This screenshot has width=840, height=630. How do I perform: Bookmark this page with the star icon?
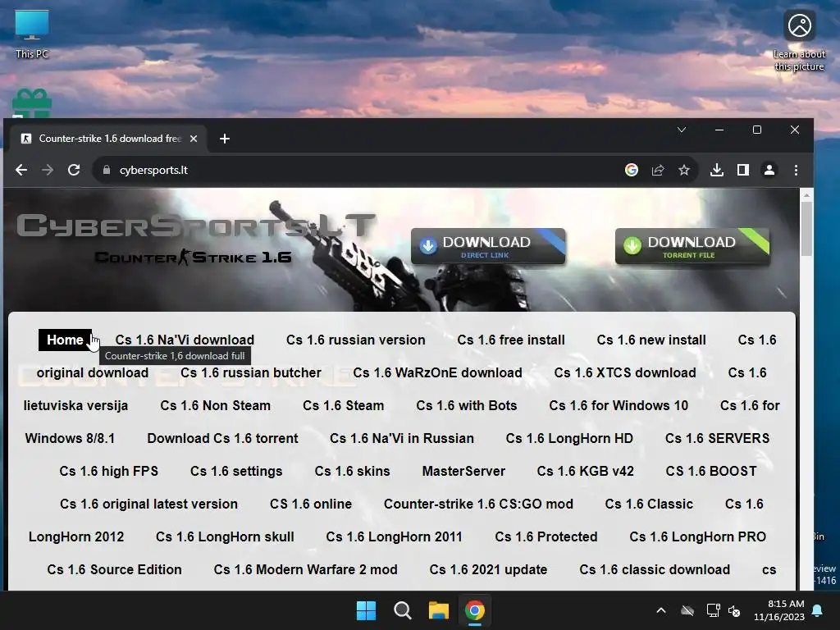pos(684,170)
